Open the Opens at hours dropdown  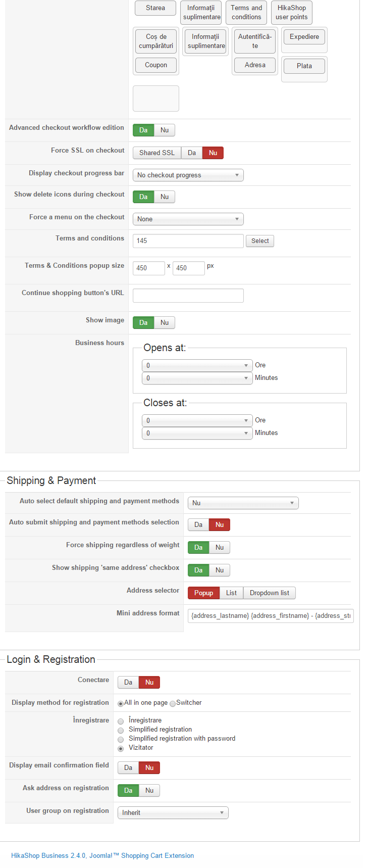197,365
